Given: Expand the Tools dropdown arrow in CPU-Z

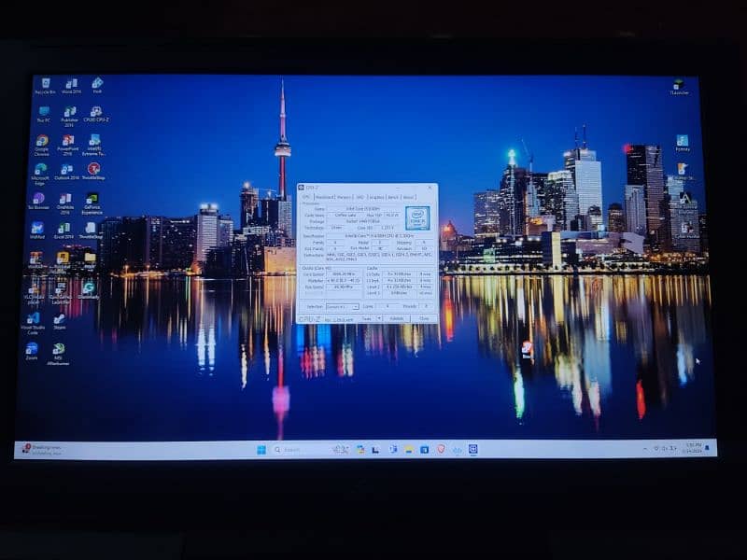Looking at the screenshot, I should click(x=378, y=318).
